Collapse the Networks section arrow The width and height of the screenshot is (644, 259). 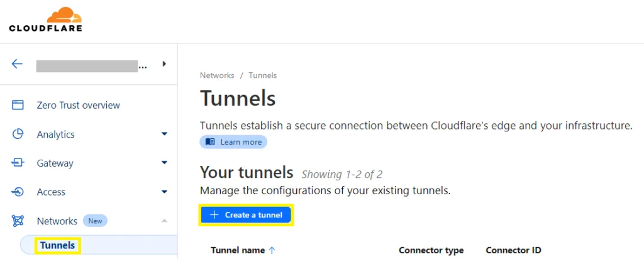click(164, 221)
